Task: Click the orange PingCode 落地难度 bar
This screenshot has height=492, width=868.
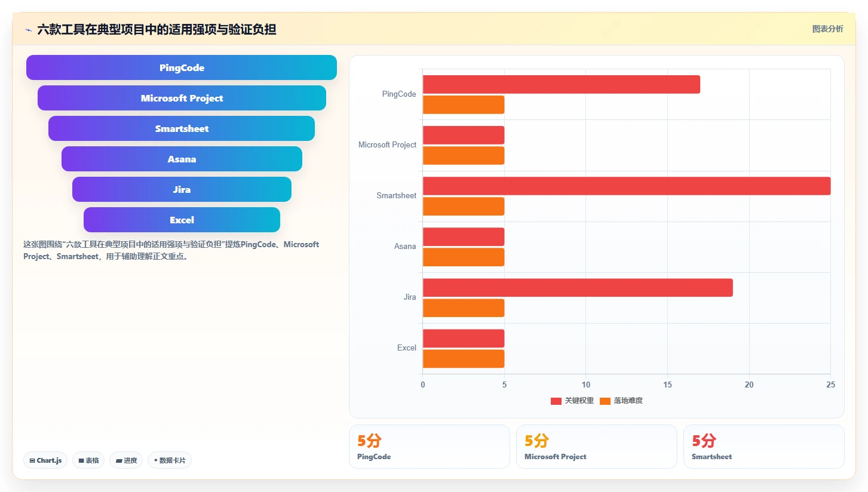Action: (464, 104)
